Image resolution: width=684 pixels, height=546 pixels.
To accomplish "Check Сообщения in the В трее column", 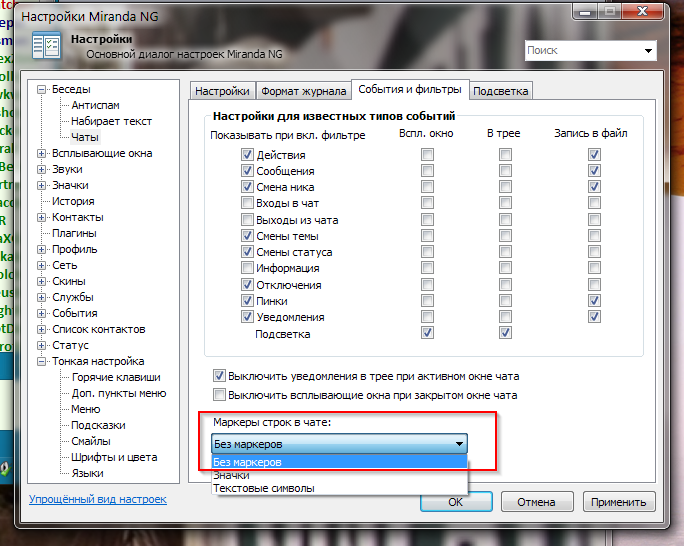I will 505,171.
